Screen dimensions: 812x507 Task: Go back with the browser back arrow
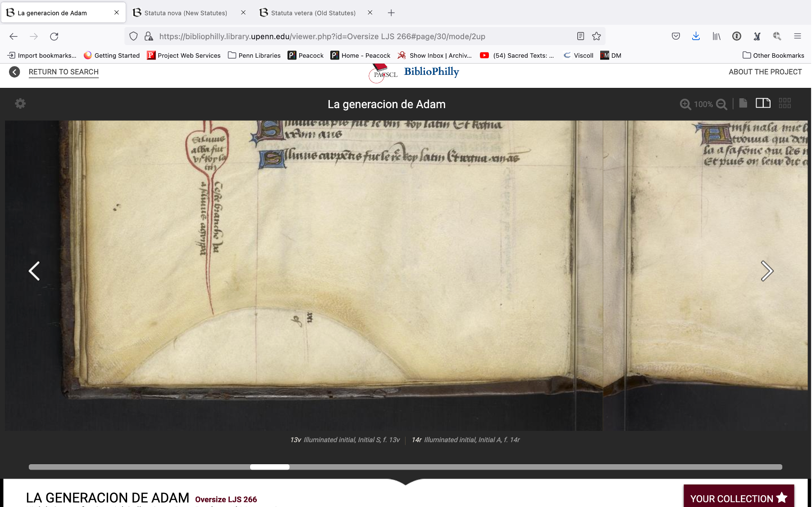coord(14,37)
